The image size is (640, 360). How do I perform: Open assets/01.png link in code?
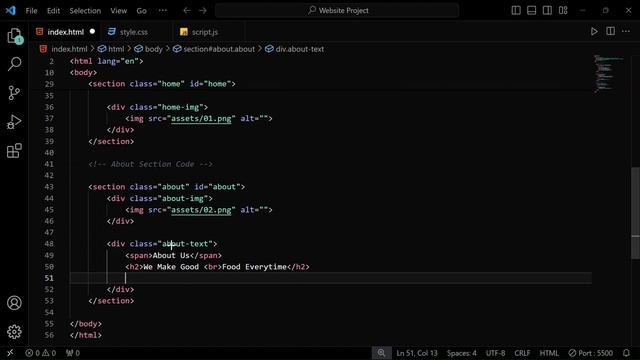pos(201,119)
